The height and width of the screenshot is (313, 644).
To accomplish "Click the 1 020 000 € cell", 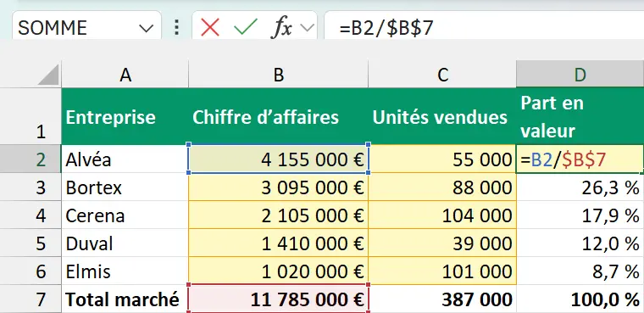I will point(279,271).
